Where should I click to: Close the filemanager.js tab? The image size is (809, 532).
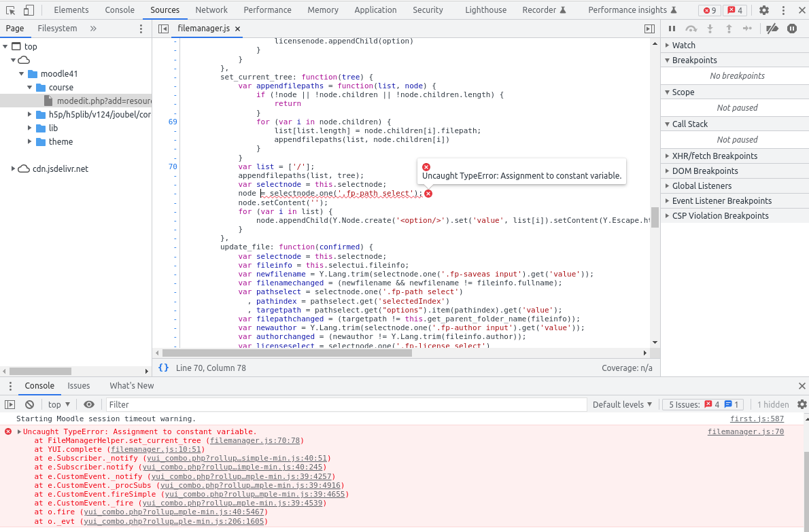(x=238, y=29)
